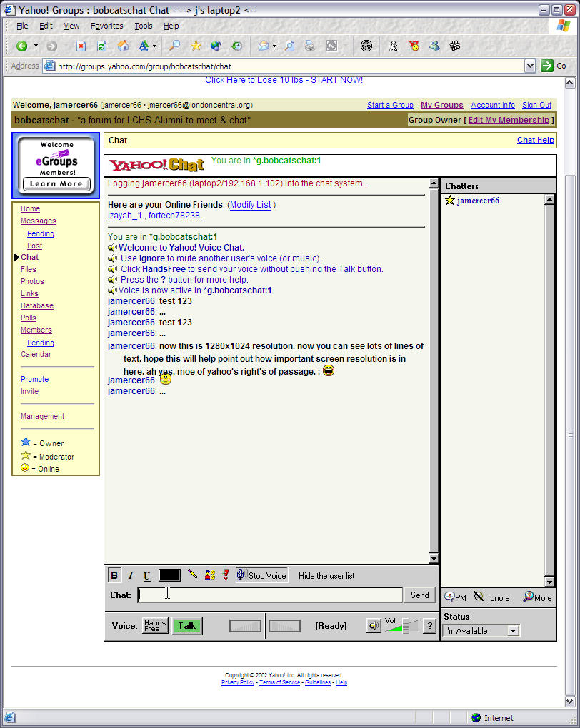Open the View menu

point(71,26)
